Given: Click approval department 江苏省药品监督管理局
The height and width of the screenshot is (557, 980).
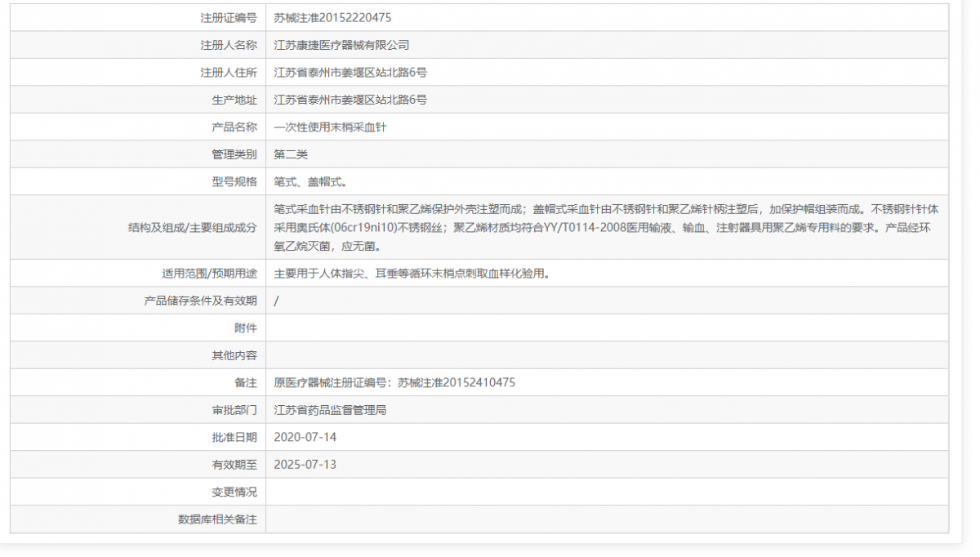Looking at the screenshot, I should click(x=330, y=409).
